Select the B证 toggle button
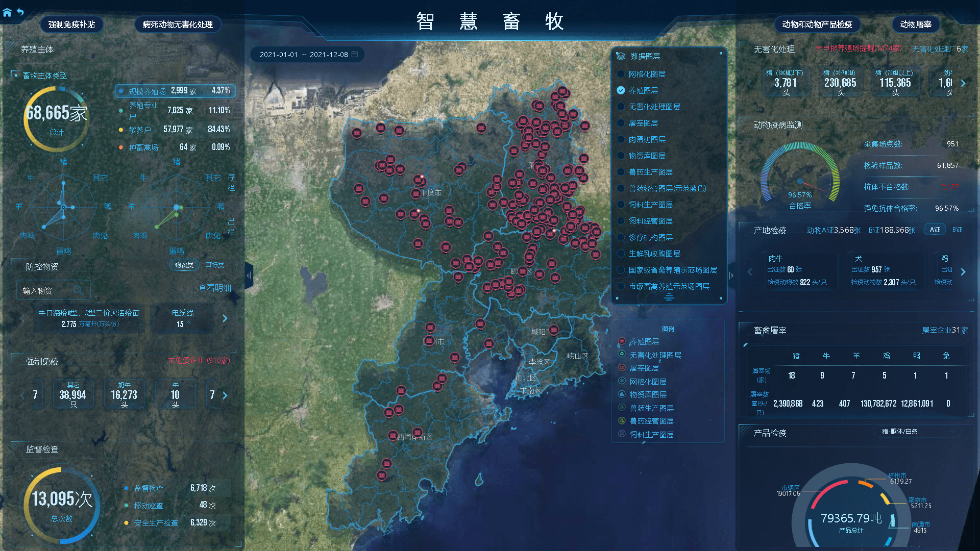The width and height of the screenshot is (980, 551). (957, 230)
